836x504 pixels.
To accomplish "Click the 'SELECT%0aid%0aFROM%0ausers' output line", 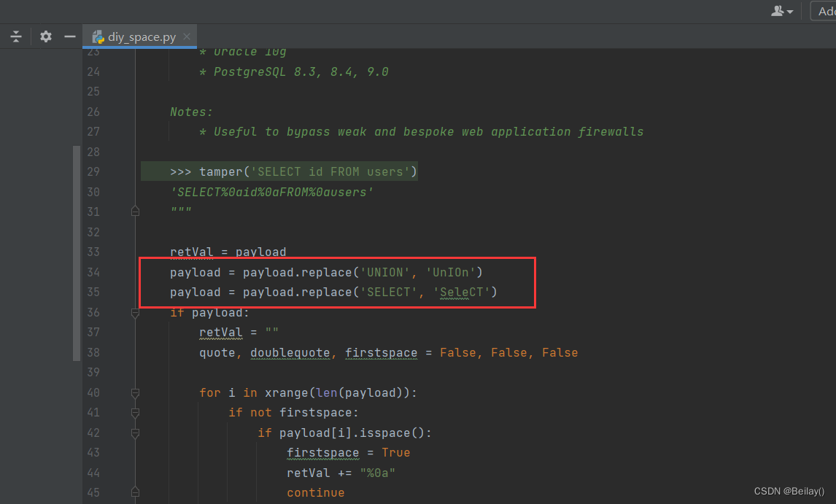I will (x=272, y=192).
